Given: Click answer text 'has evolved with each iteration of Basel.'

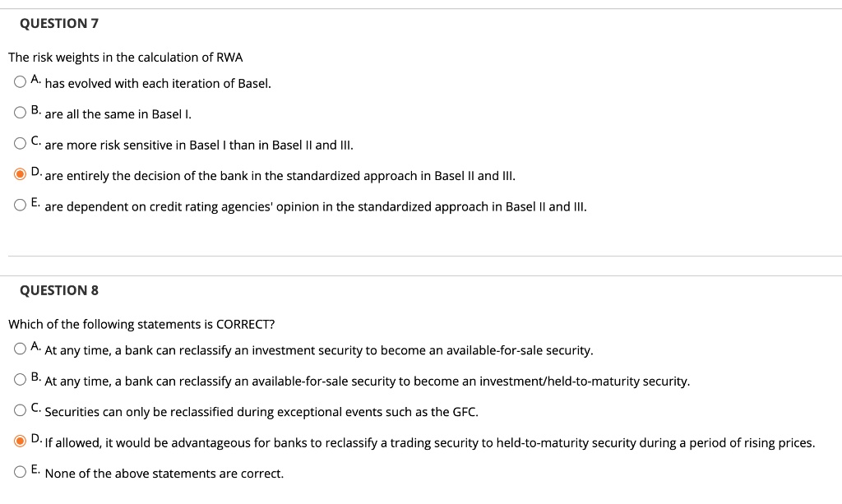Looking at the screenshot, I should click(158, 84).
